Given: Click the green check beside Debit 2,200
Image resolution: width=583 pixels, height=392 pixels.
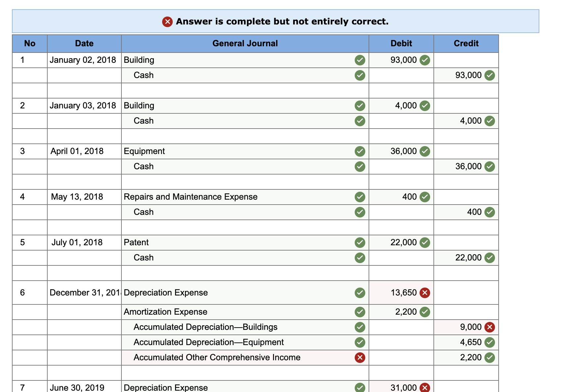Looking at the screenshot, I should pos(425,312).
